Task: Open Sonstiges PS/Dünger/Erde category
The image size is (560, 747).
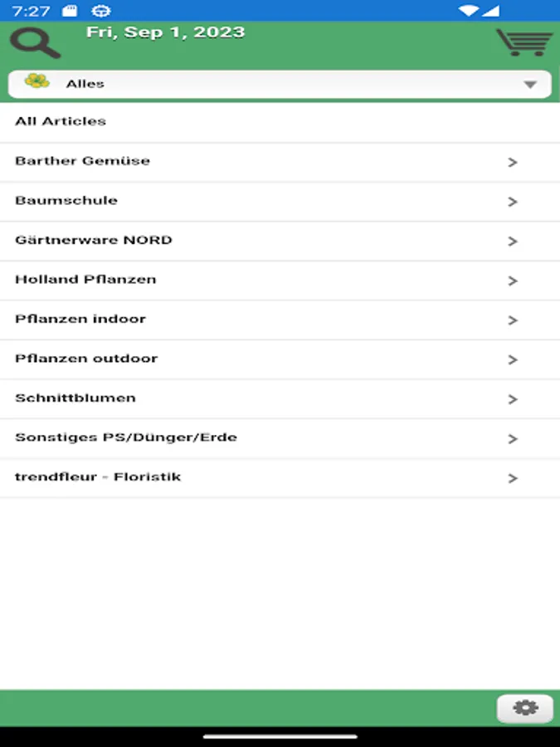Action: coord(126,437)
